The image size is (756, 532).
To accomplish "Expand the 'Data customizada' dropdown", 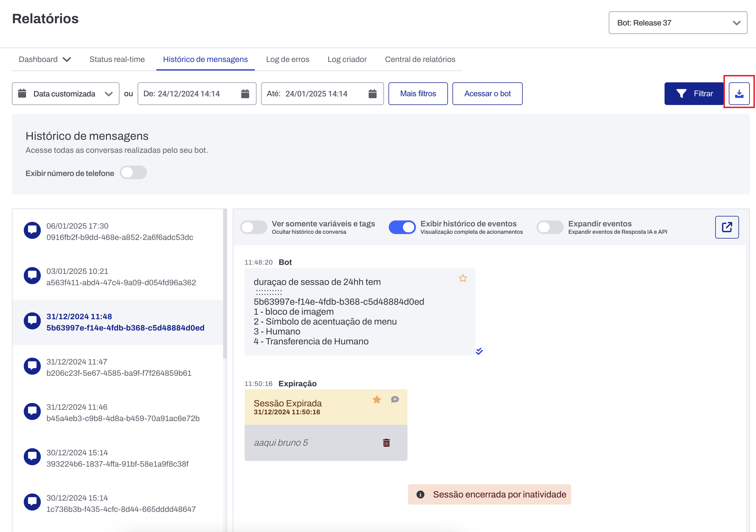I will pyautogui.click(x=65, y=94).
